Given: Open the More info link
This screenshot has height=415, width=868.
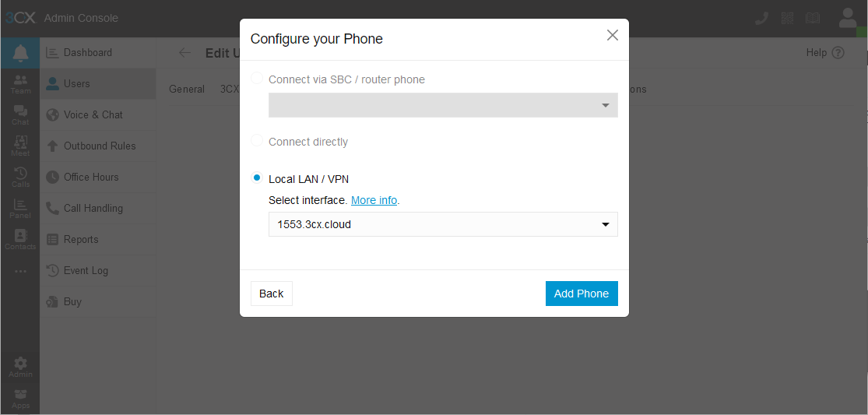Looking at the screenshot, I should (x=374, y=200).
